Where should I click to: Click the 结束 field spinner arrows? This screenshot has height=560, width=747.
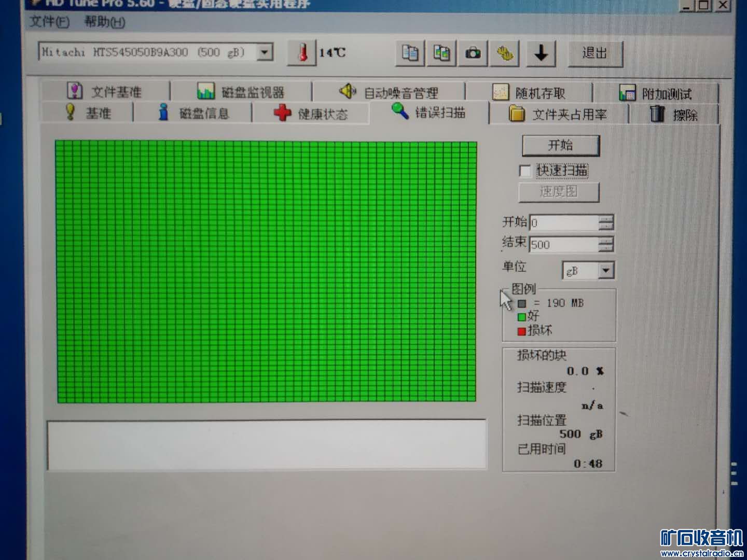pyautogui.click(x=606, y=244)
